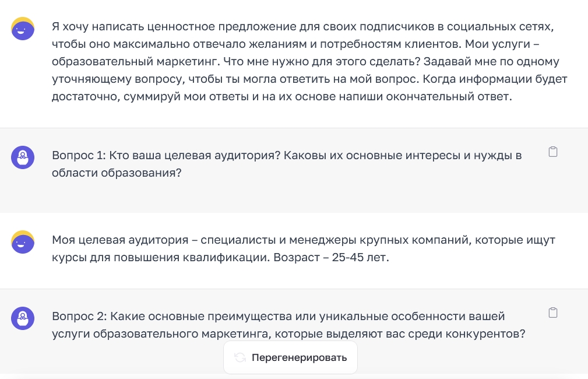Select the first user prompt about ценностное предложение
The image size is (588, 379).
(x=309, y=62)
